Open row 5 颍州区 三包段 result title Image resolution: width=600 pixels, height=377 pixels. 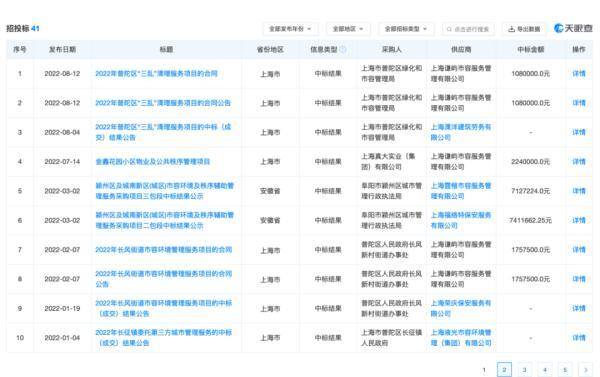pos(165,191)
